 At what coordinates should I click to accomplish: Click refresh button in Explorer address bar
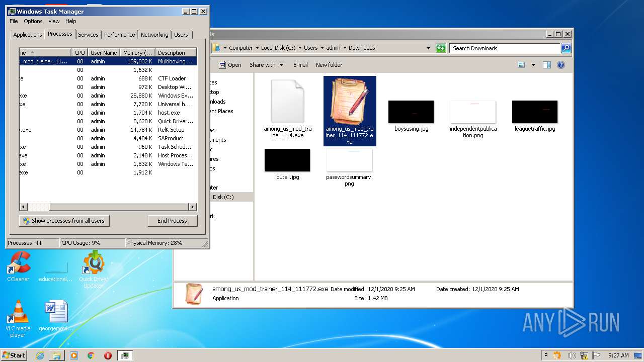tap(441, 48)
